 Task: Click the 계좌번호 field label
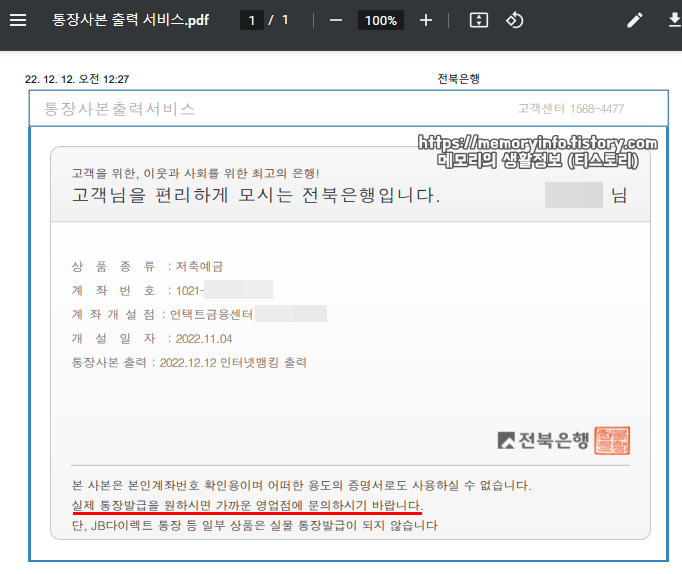[114, 290]
